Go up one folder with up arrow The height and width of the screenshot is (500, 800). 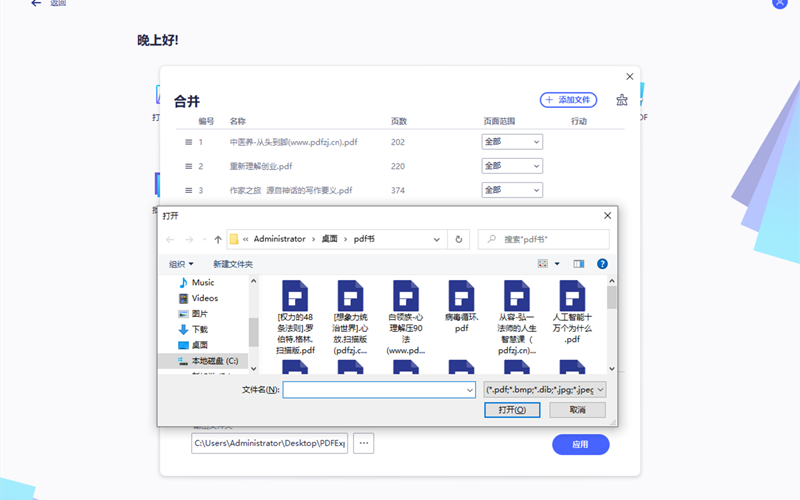click(x=218, y=239)
